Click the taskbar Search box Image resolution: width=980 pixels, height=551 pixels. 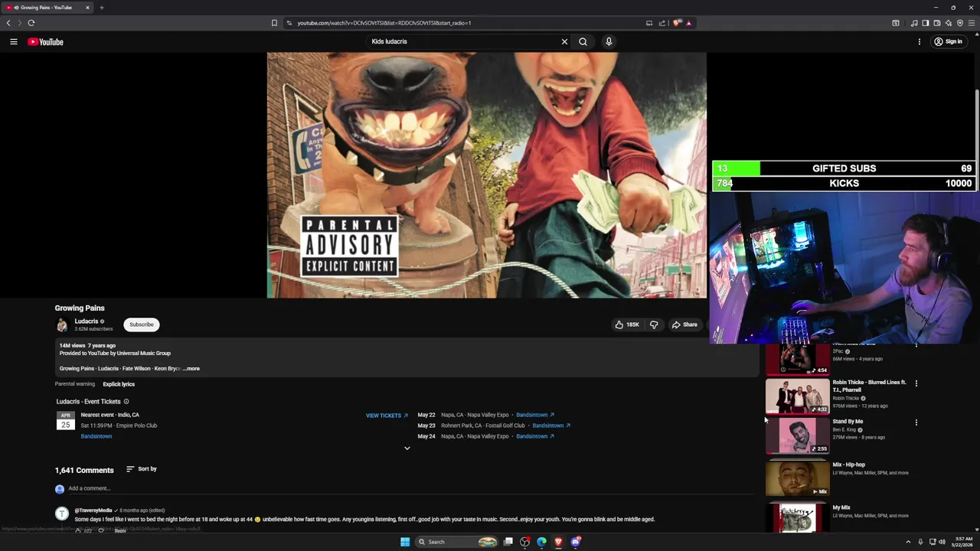pyautogui.click(x=457, y=542)
